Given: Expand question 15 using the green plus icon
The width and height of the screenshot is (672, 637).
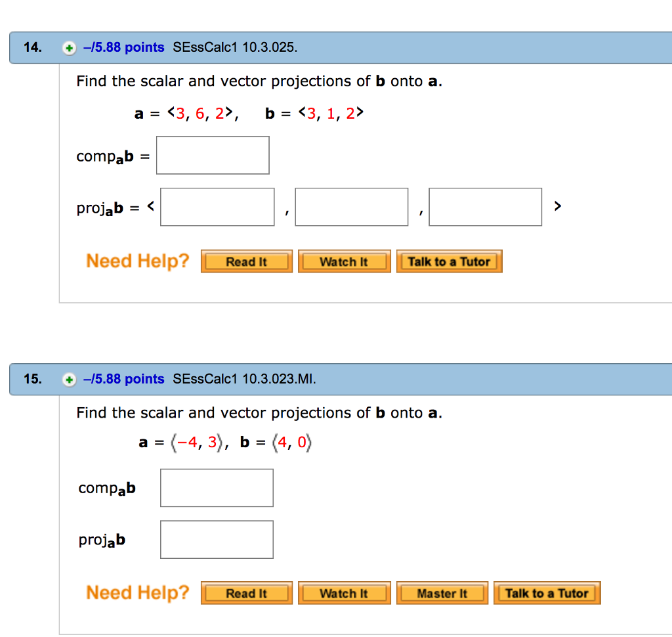Looking at the screenshot, I should coord(69,380).
